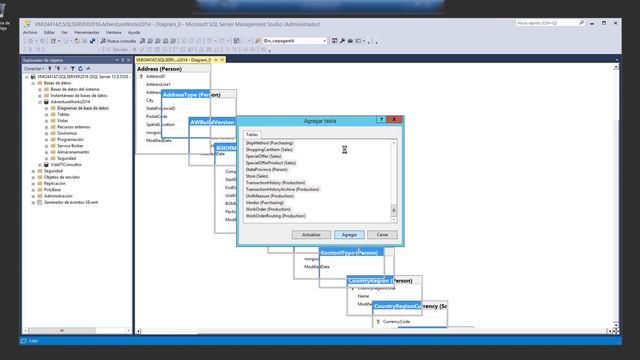640x360 pixels.
Task: Click the Agregar button in dialog
Action: [349, 235]
